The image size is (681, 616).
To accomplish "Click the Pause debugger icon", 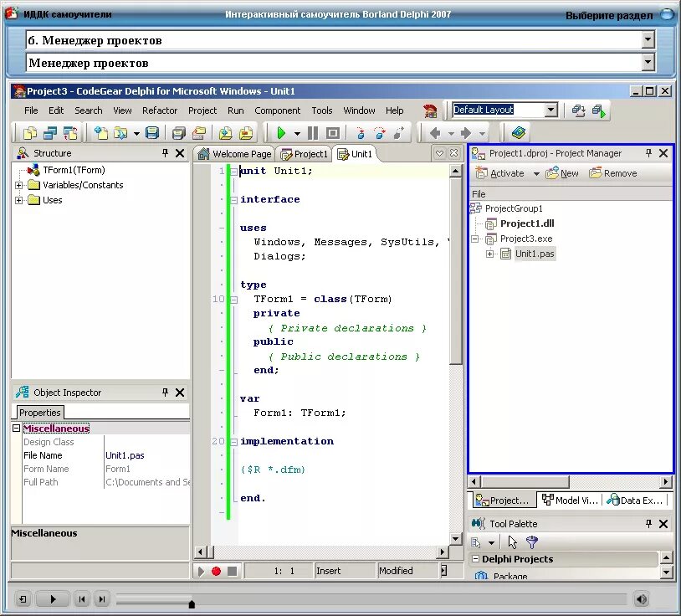I will (313, 133).
